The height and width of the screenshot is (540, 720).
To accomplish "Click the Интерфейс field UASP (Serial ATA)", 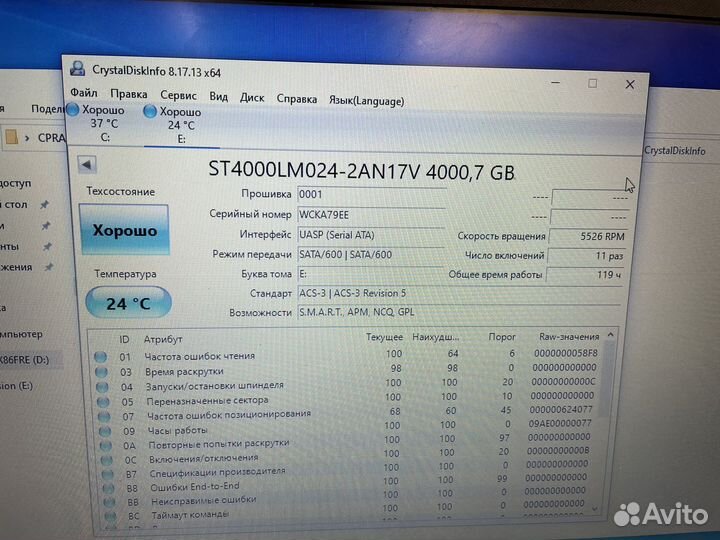I will coord(371,235).
